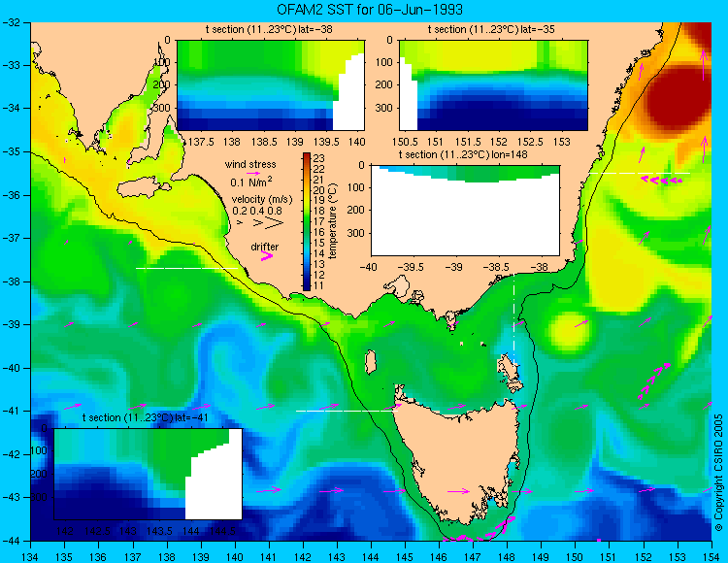Click the '© Copyright CSIRO 2005' text
Screen dimensions: 728x563
[718, 473]
